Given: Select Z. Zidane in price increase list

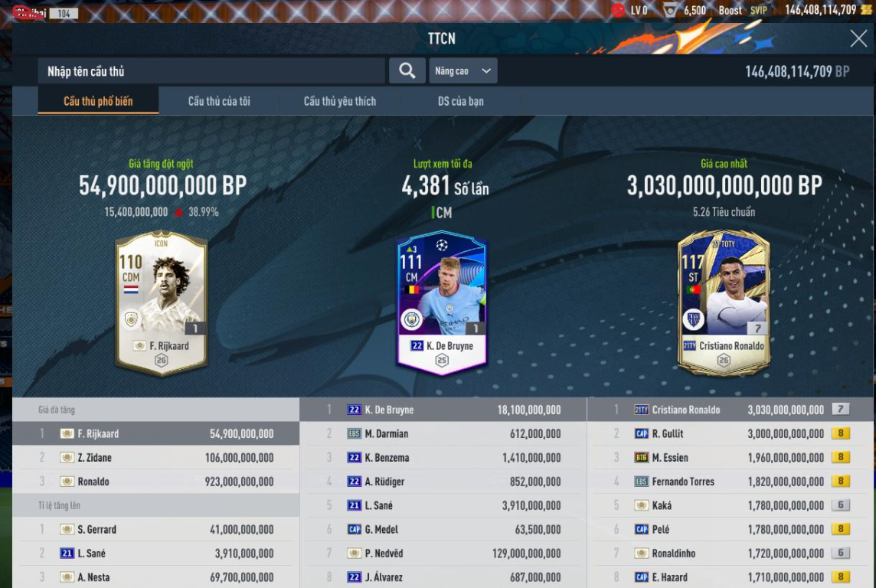Looking at the screenshot, I should pos(156,457).
